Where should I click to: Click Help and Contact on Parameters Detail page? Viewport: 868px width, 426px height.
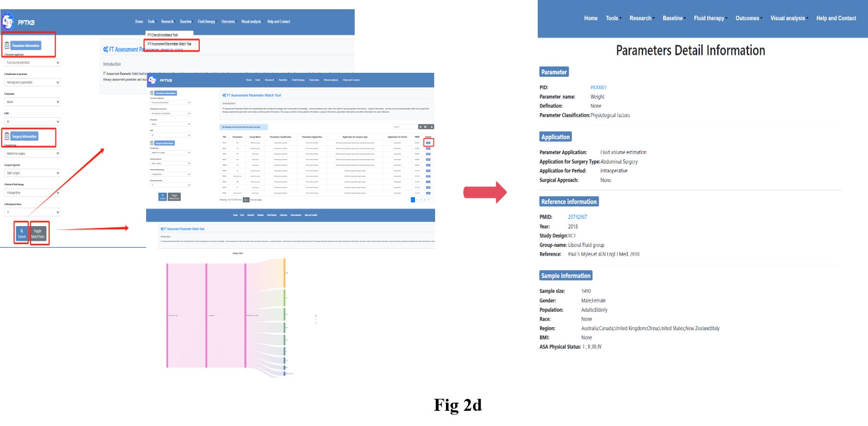tap(835, 18)
